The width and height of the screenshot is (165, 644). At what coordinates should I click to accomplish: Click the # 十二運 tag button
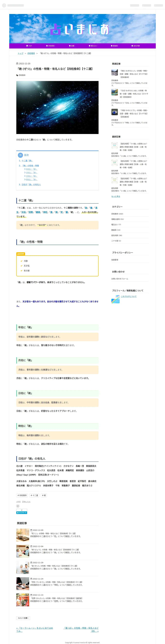tap(34, 495)
